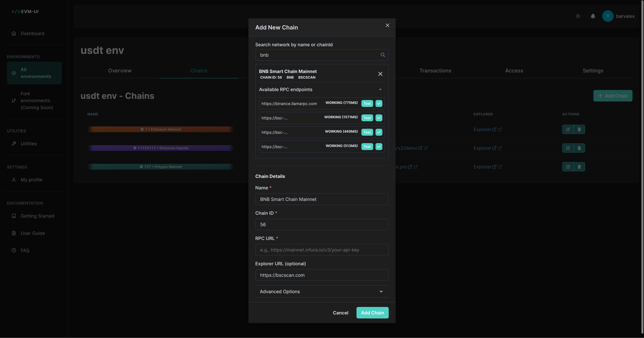Click the background Add Chain button with plus
The height and width of the screenshot is (338, 644).
coord(613,96)
